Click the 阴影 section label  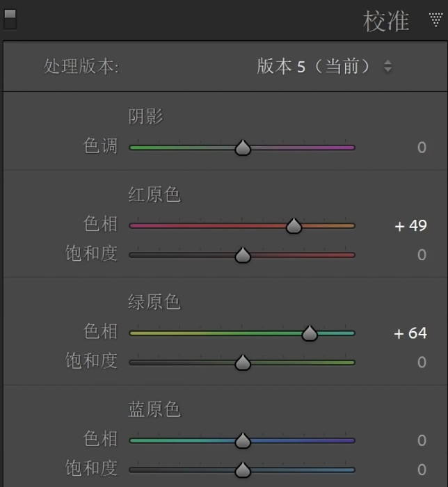(145, 116)
